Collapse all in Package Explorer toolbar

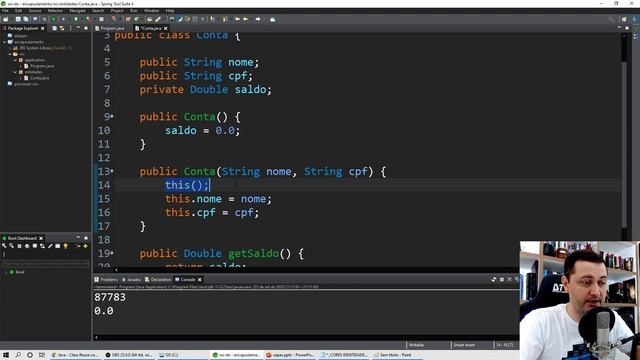(54, 28)
